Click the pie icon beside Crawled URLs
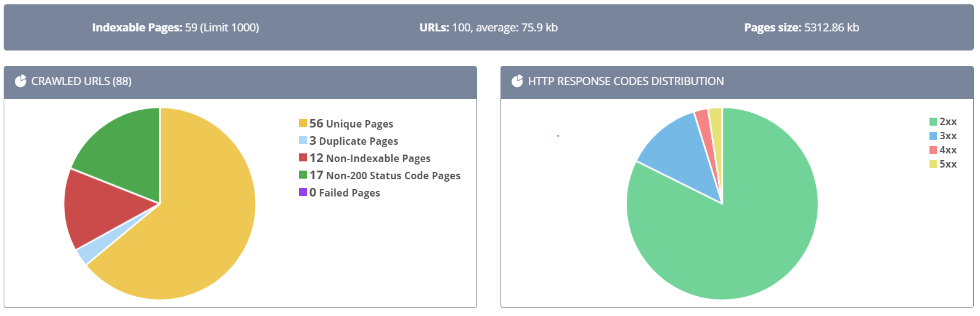Image resolution: width=980 pixels, height=316 pixels. (x=20, y=81)
